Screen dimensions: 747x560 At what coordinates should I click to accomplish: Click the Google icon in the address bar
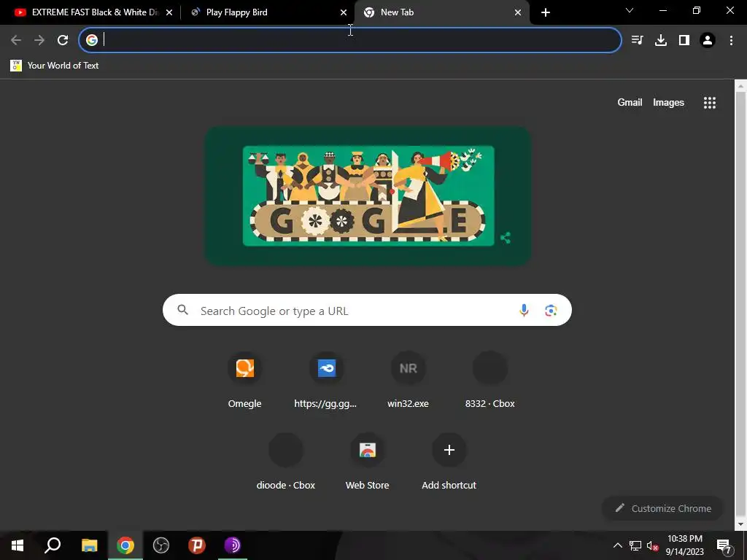91,40
